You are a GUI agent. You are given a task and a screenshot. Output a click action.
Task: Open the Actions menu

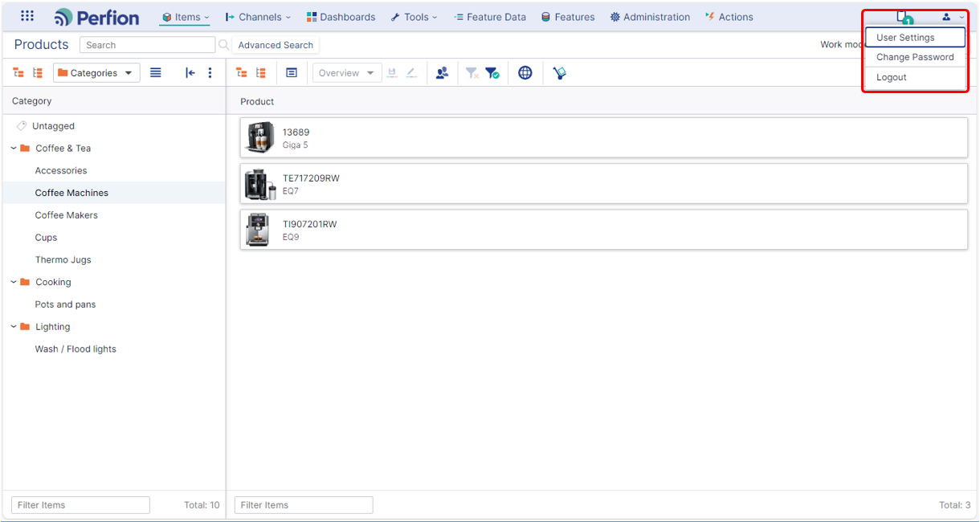[x=729, y=17]
